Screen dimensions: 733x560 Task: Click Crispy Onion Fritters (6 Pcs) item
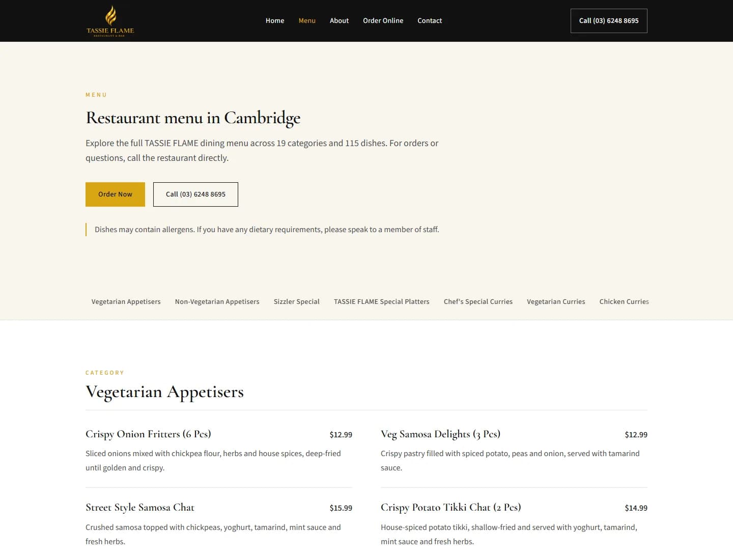pos(148,434)
